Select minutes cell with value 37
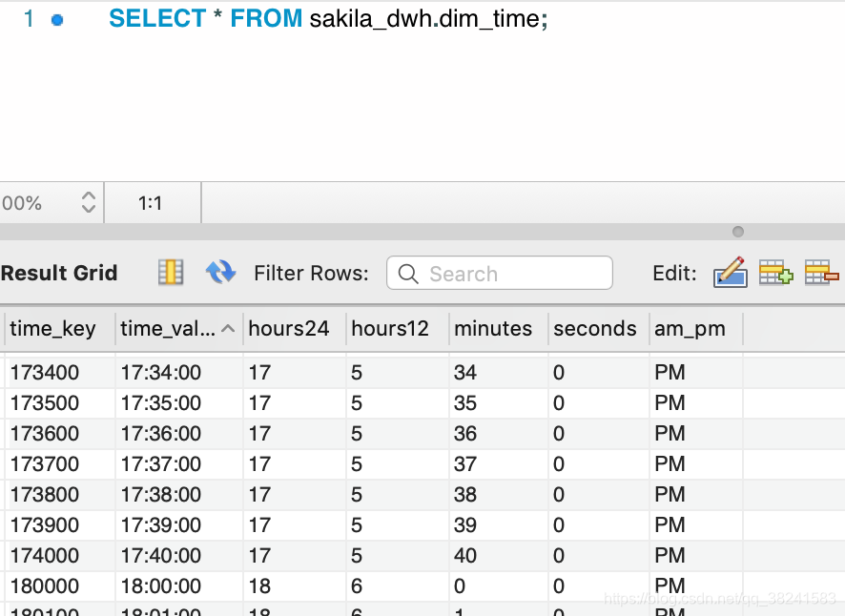Viewport: 845px width, 616px height. coord(499,464)
